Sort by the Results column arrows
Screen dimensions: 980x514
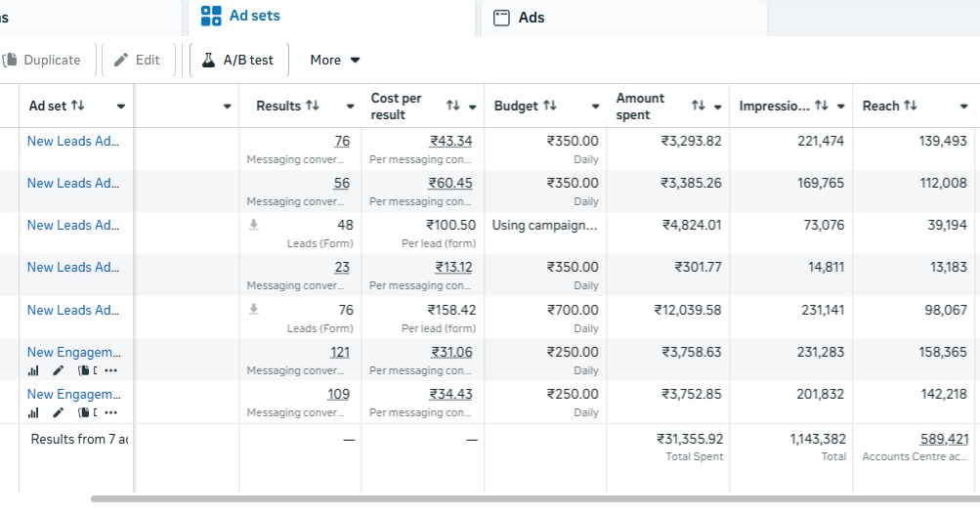tap(313, 106)
